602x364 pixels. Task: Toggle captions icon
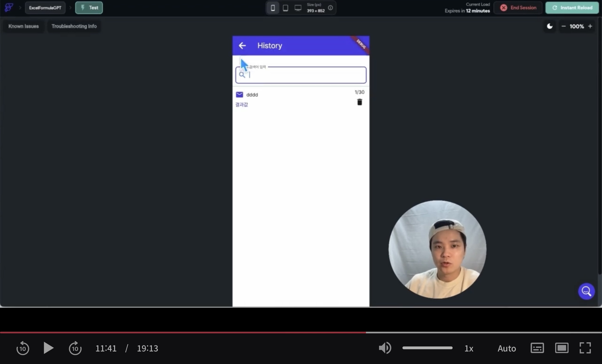click(537, 348)
